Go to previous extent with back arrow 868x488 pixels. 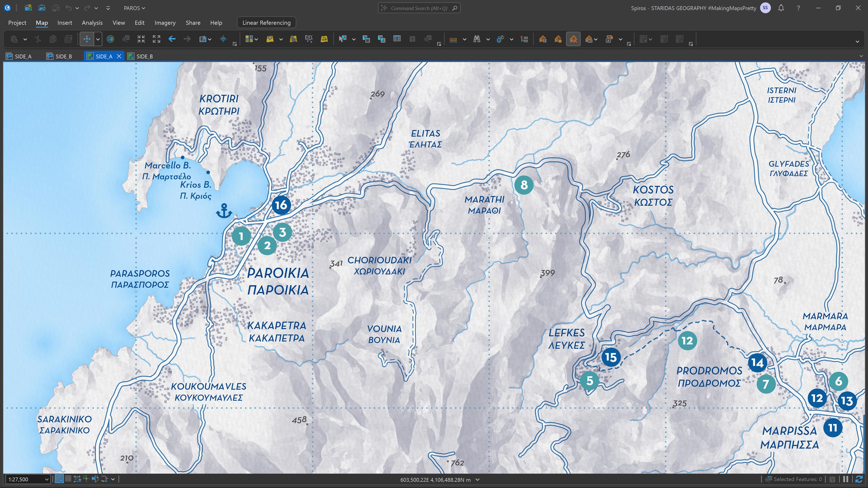pyautogui.click(x=172, y=39)
